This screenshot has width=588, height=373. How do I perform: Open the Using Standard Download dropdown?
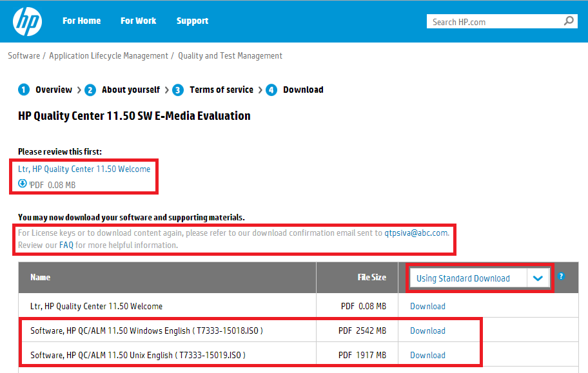point(538,278)
